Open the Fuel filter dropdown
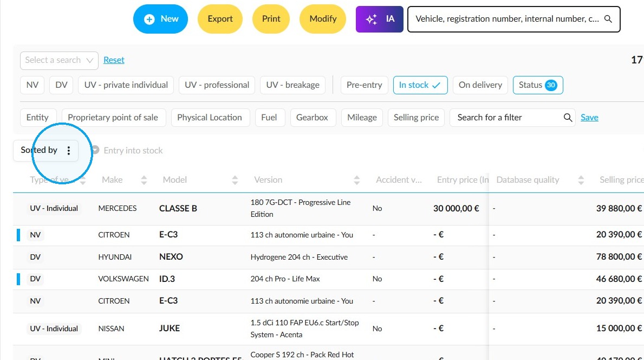This screenshot has width=644, height=360. pos(269,118)
